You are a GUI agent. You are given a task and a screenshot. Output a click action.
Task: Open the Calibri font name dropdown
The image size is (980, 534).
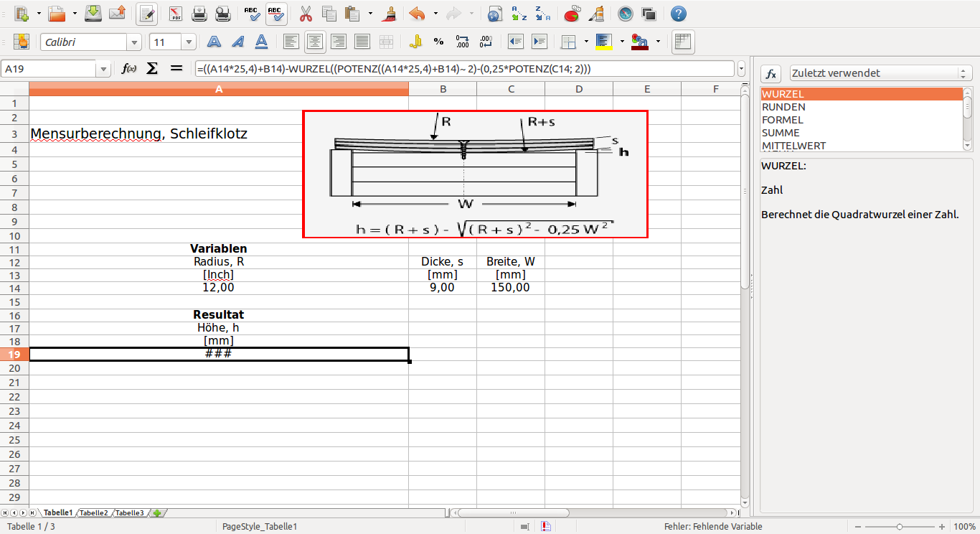[134, 42]
